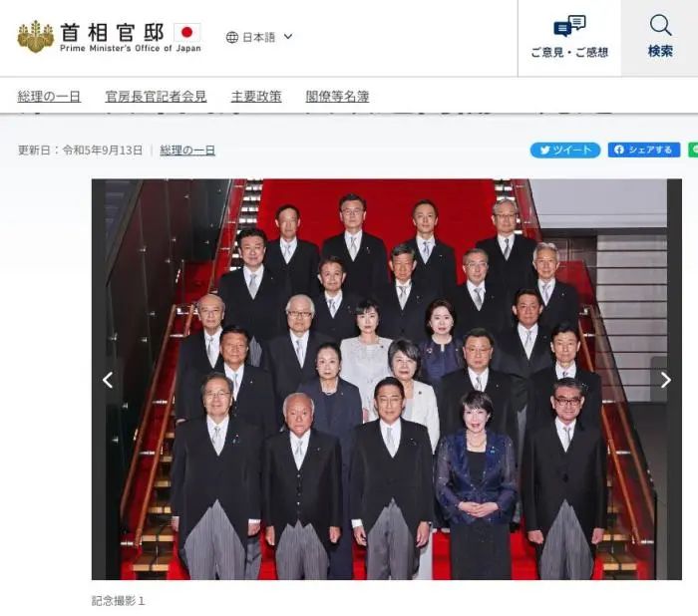
Task: Expand the 日本語 language dropdown
Action: [x=259, y=38]
